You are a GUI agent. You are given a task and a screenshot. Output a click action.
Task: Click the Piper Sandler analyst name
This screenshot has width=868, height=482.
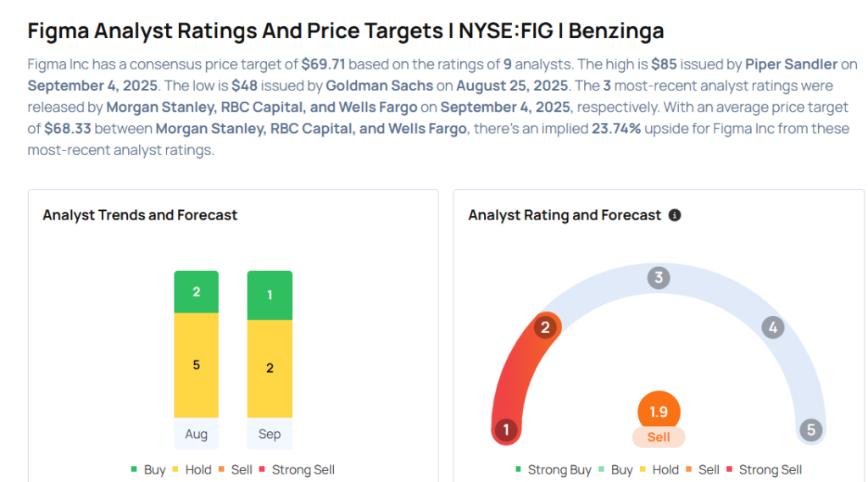point(791,64)
